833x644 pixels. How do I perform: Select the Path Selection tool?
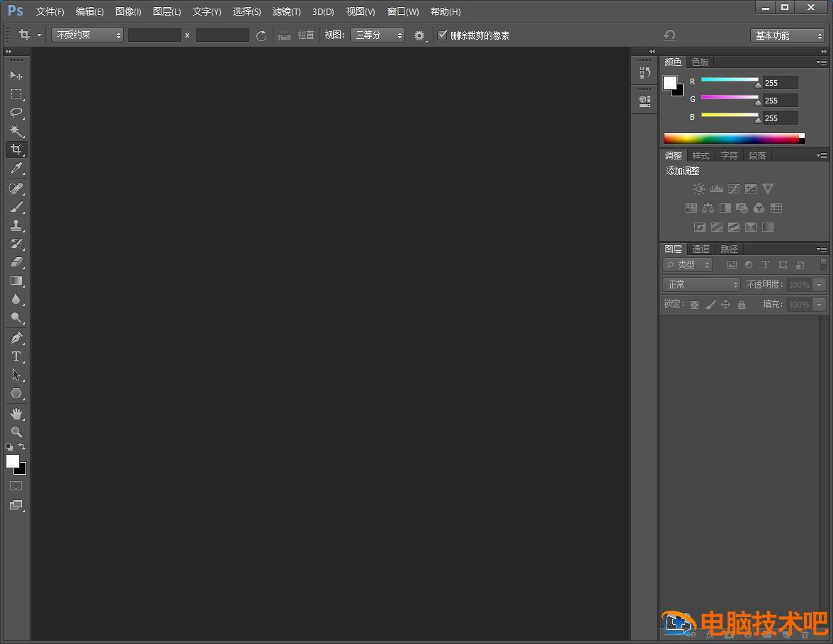coord(16,375)
